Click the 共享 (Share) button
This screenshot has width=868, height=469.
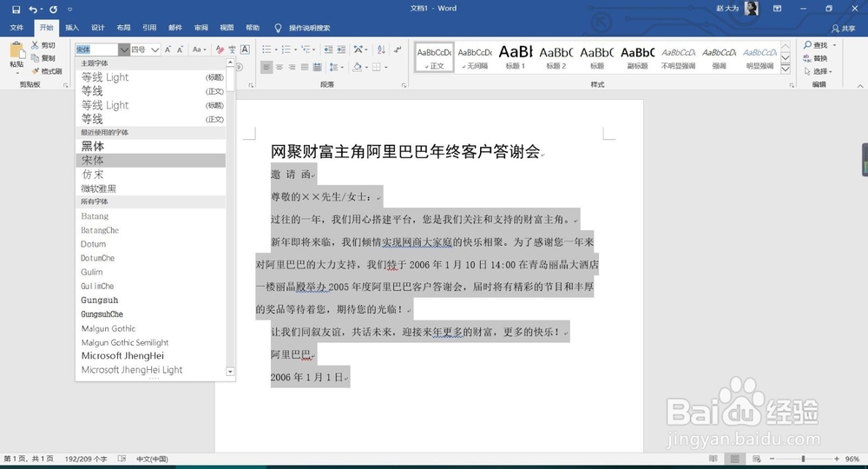point(844,28)
